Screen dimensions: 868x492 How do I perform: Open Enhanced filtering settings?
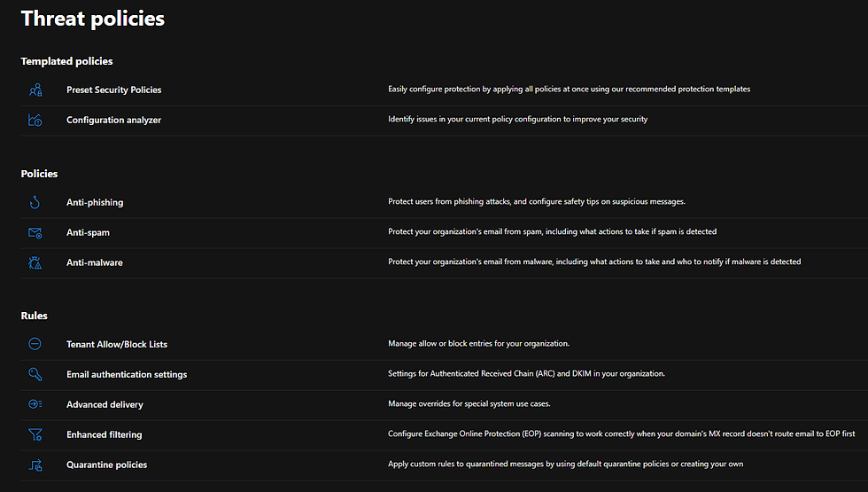click(104, 434)
